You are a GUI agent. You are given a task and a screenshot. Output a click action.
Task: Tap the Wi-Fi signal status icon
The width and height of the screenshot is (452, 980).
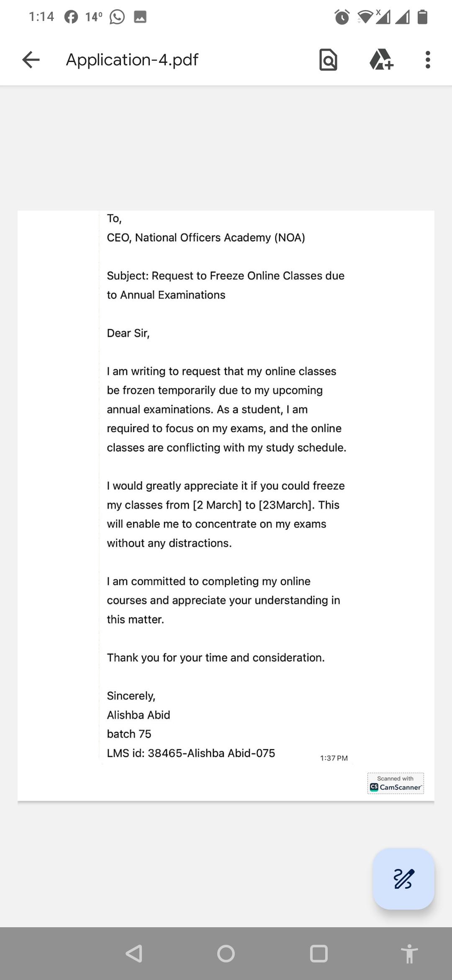(x=365, y=17)
